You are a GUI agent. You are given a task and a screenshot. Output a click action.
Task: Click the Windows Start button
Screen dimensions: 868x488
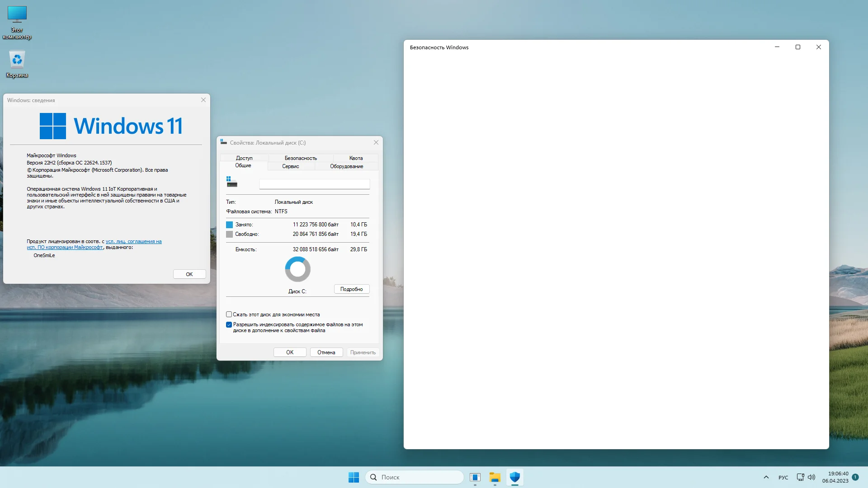[354, 477]
